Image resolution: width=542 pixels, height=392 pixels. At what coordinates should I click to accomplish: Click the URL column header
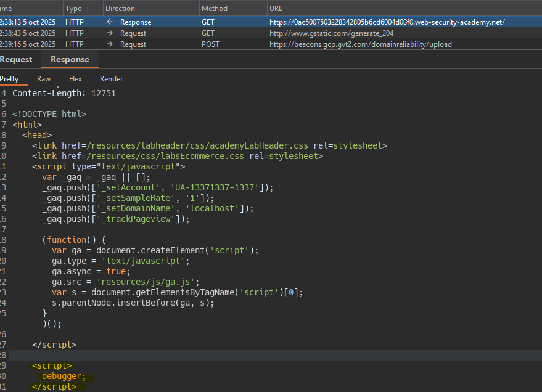(x=276, y=9)
